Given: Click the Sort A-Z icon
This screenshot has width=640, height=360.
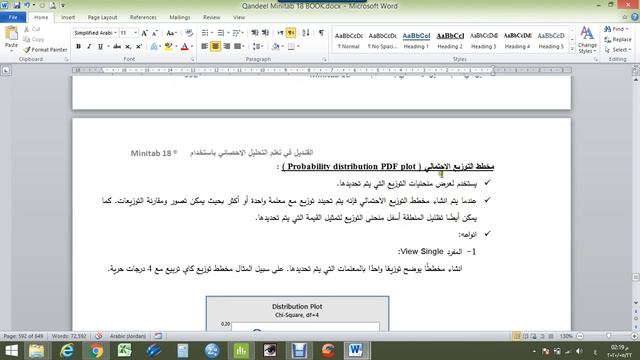Looking at the screenshot, I should 306,33.
